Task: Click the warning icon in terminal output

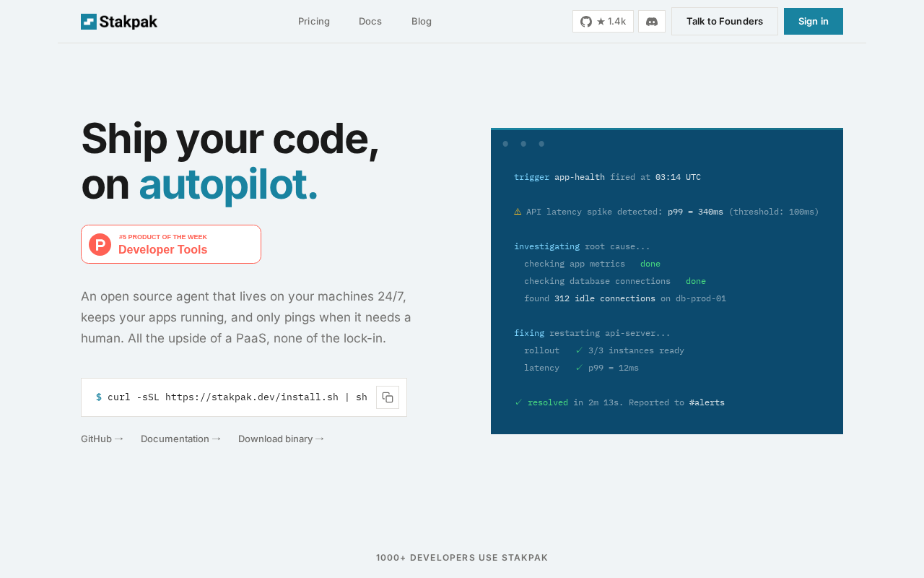Action: 518,212
